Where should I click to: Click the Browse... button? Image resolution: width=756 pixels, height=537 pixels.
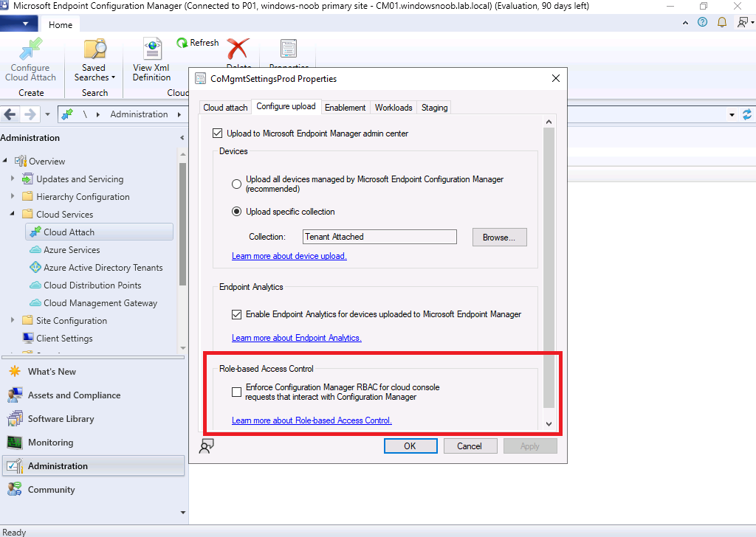499,238
